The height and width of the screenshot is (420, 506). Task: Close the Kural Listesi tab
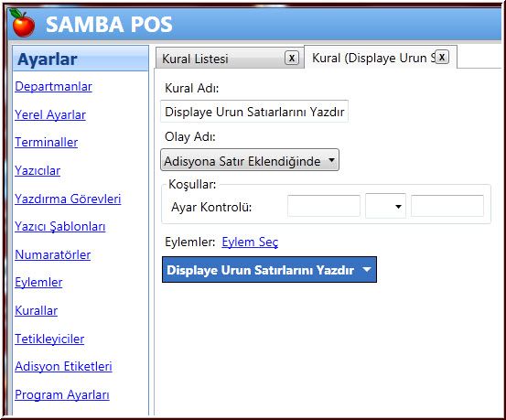(291, 59)
